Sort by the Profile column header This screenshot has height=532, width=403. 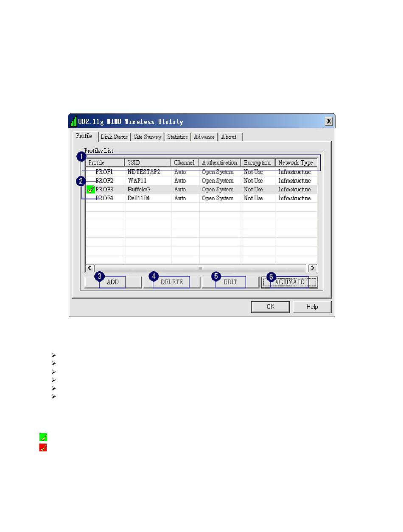105,162
